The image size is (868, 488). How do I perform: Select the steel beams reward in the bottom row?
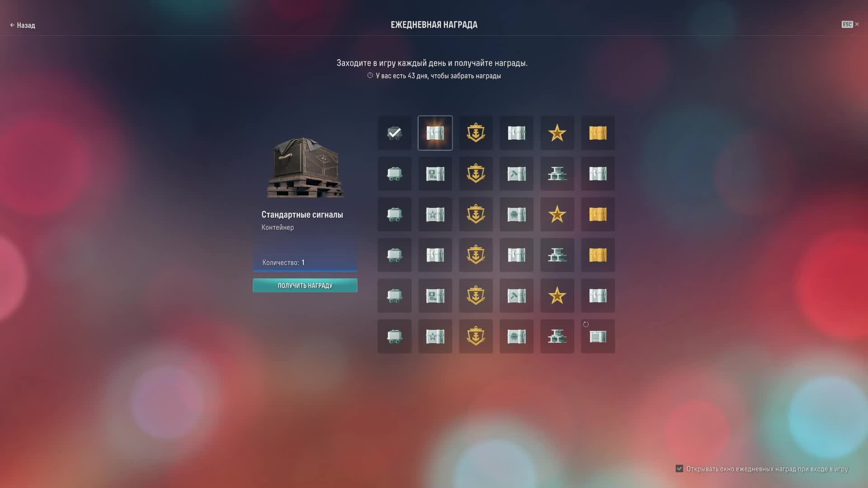click(x=557, y=336)
